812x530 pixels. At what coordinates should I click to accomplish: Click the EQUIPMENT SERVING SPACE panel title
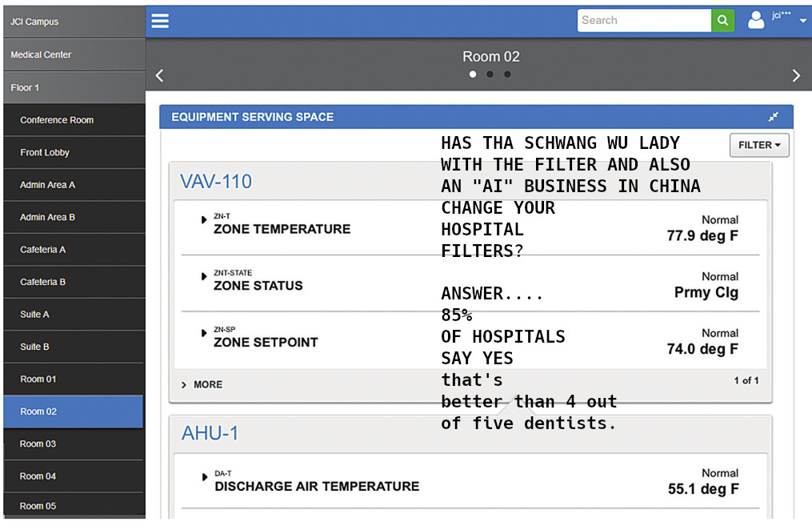point(253,117)
